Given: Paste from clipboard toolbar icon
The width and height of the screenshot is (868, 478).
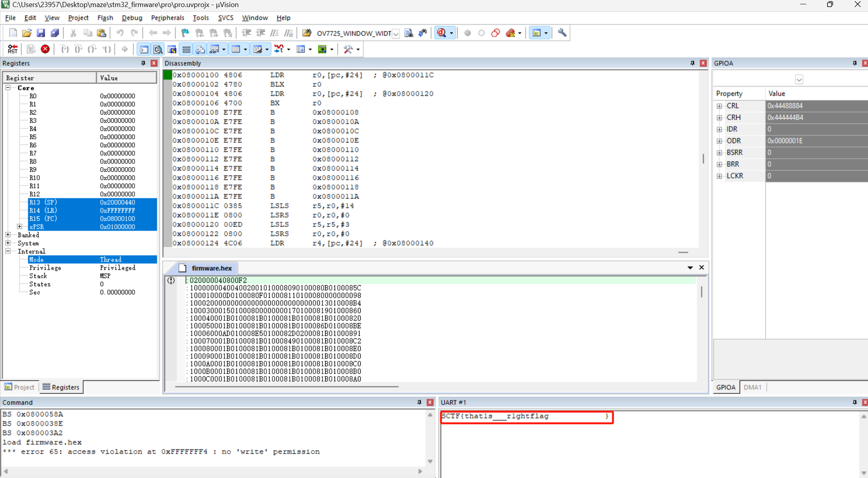Looking at the screenshot, I should pos(102,33).
